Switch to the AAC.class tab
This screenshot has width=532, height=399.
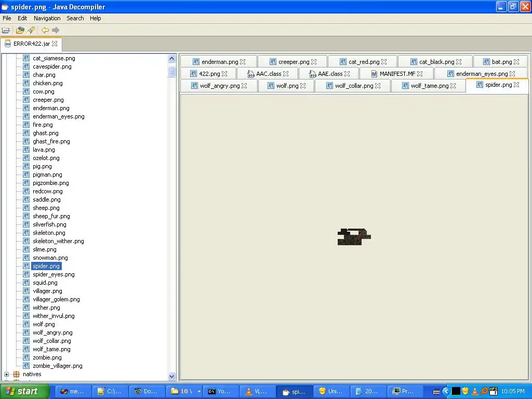[x=268, y=74]
